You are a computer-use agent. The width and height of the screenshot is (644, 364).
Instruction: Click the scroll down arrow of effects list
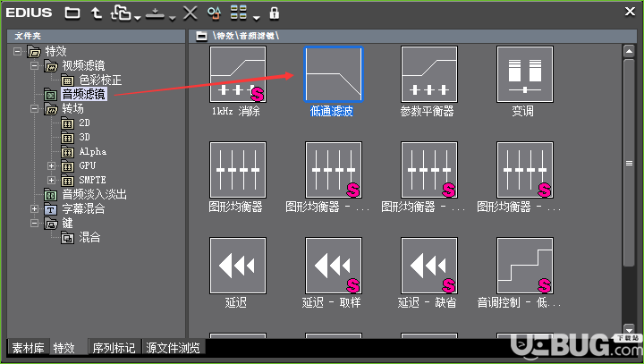pyautogui.click(x=629, y=328)
